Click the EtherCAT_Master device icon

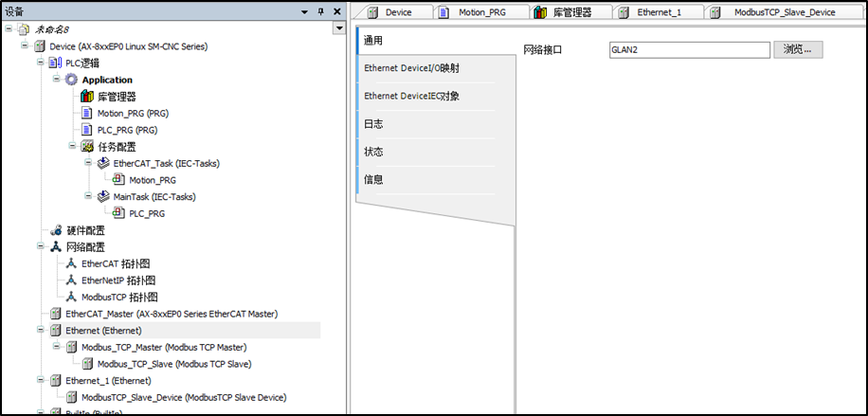point(55,314)
